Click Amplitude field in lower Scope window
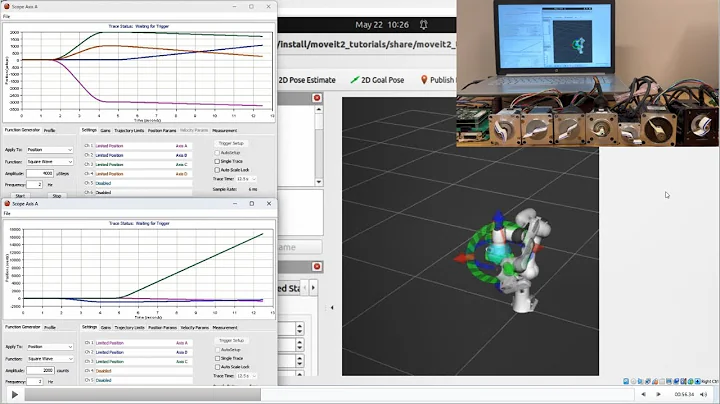The width and height of the screenshot is (720, 404). pyautogui.click(x=40, y=370)
